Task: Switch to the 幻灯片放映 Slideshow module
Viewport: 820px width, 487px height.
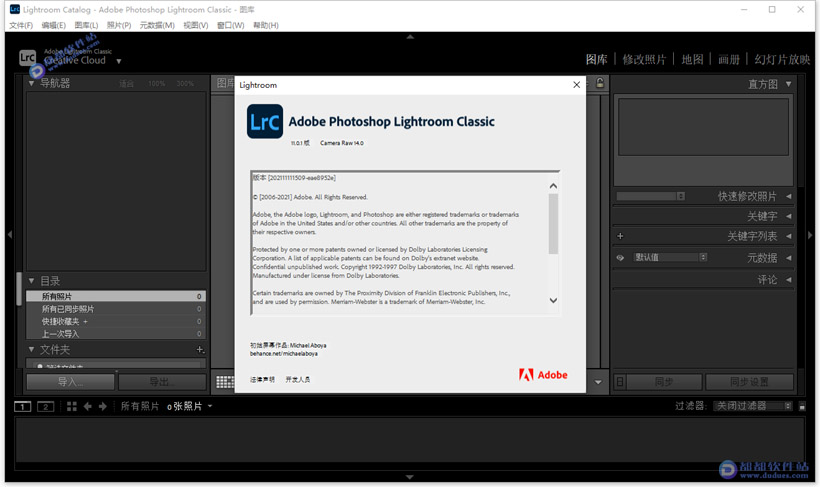Action: (782, 60)
